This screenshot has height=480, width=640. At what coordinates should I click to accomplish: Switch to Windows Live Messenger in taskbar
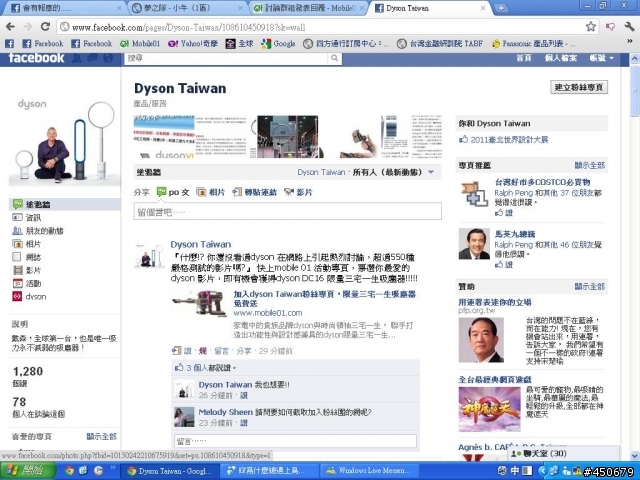[371, 471]
